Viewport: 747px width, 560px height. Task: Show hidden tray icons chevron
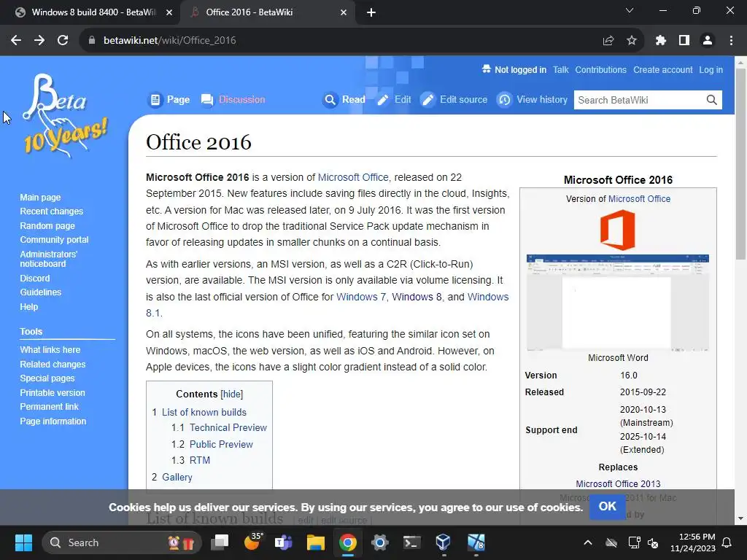(x=588, y=542)
